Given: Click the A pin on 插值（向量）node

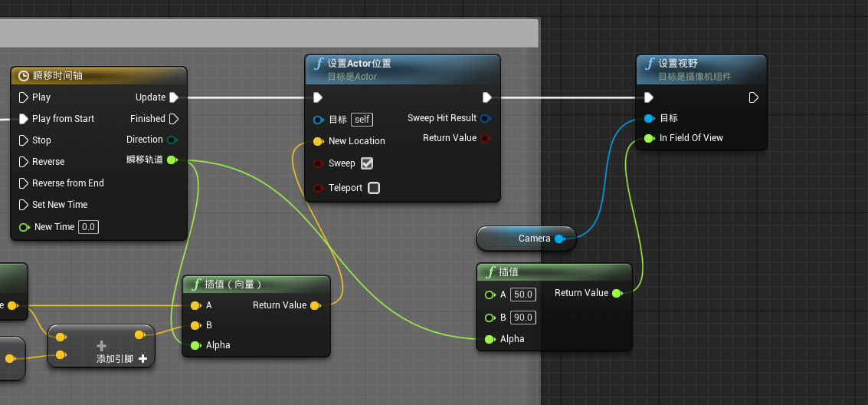Looking at the screenshot, I should [x=195, y=305].
